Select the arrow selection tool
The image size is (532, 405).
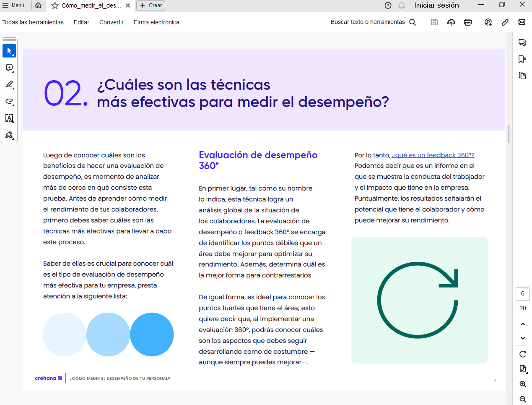9,51
